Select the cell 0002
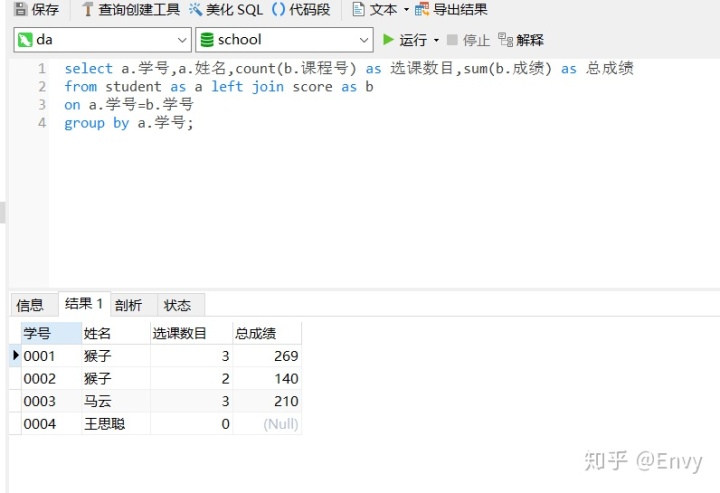 51,378
